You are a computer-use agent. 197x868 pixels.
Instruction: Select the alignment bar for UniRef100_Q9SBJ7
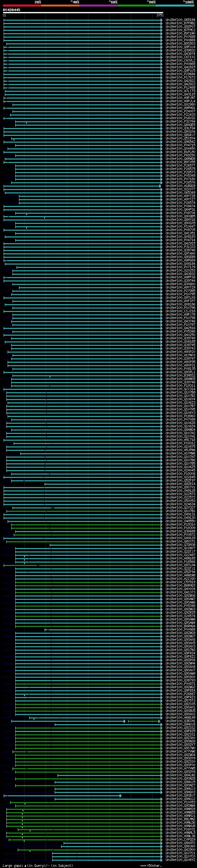pos(62,796)
